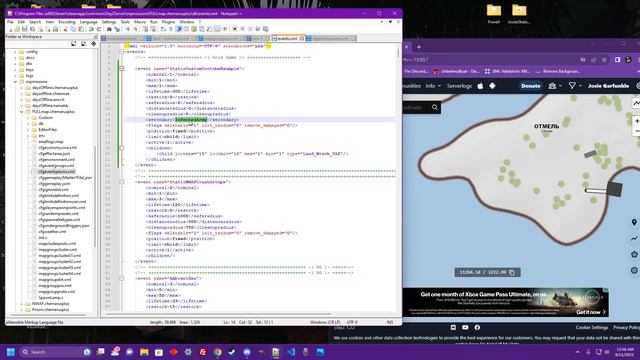Select the line drawing tool on the map
640x360 pixels.
(634, 238)
